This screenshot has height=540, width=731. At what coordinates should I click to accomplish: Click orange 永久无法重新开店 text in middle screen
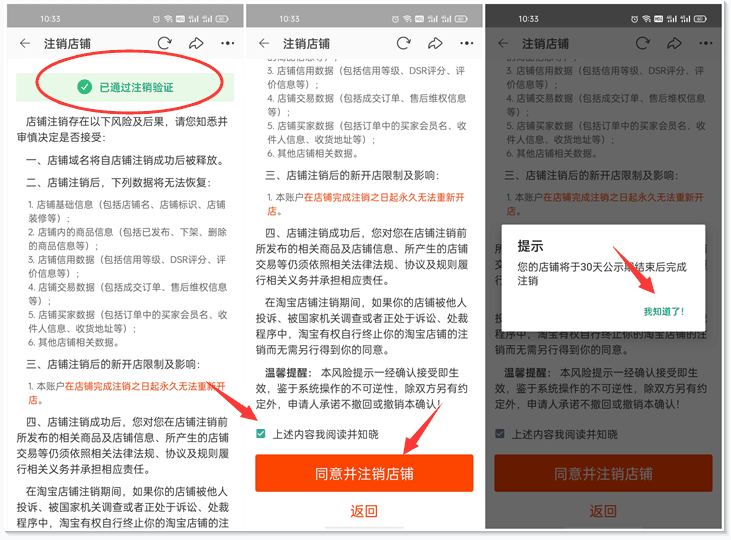click(366, 204)
